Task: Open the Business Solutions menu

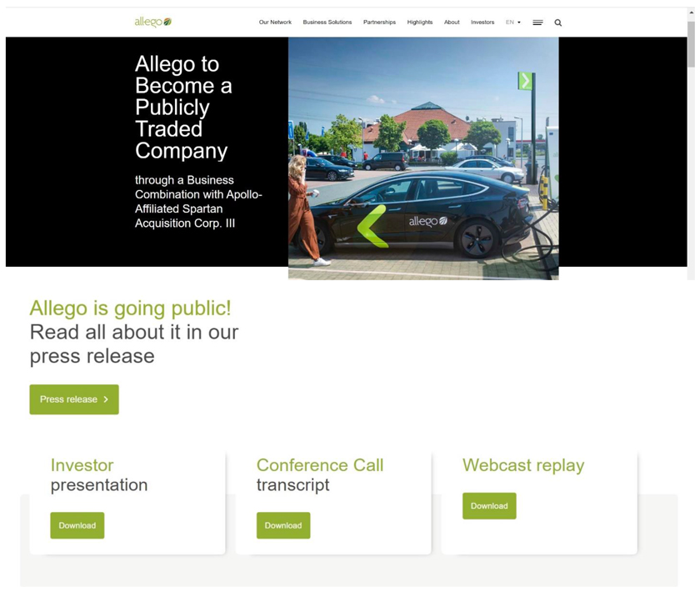Action: pos(327,23)
